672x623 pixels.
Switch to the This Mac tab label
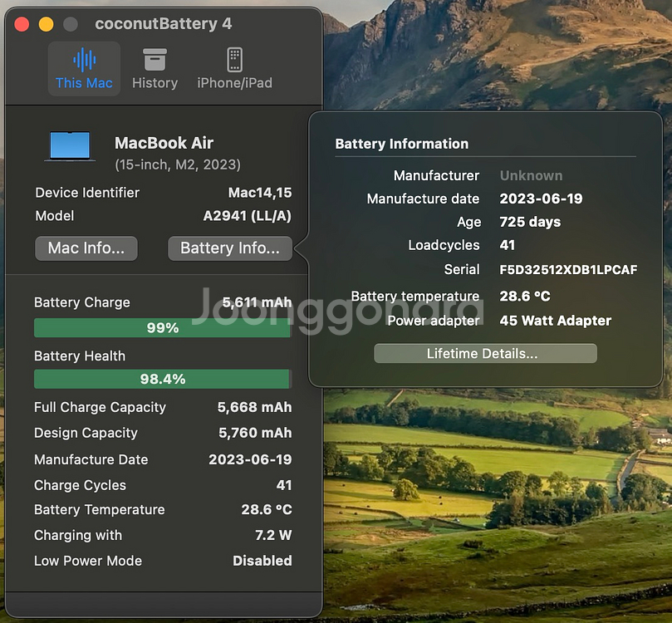pyautogui.click(x=84, y=83)
